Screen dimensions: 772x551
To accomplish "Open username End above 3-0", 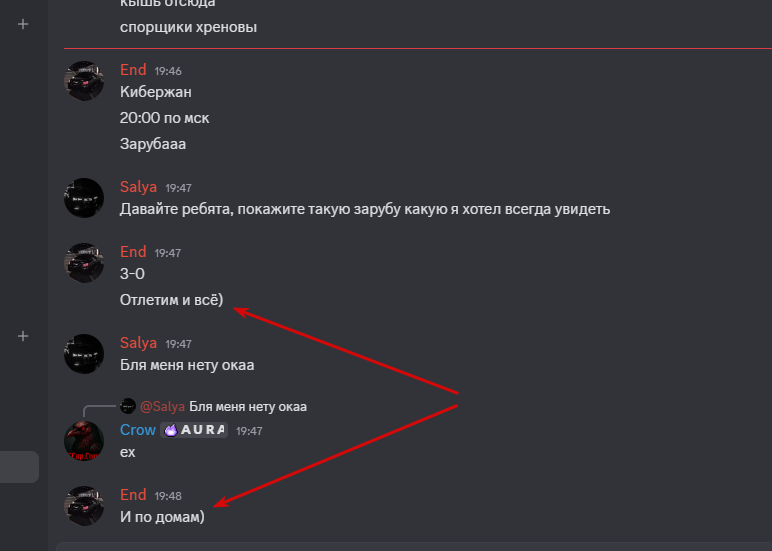I will click(133, 252).
